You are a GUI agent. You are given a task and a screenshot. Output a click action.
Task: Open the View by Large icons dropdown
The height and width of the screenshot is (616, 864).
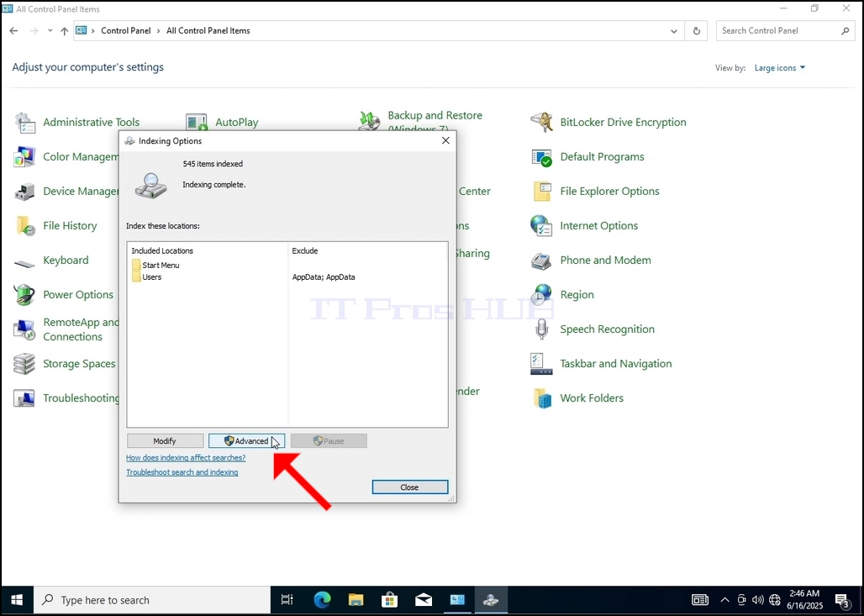pyautogui.click(x=780, y=68)
